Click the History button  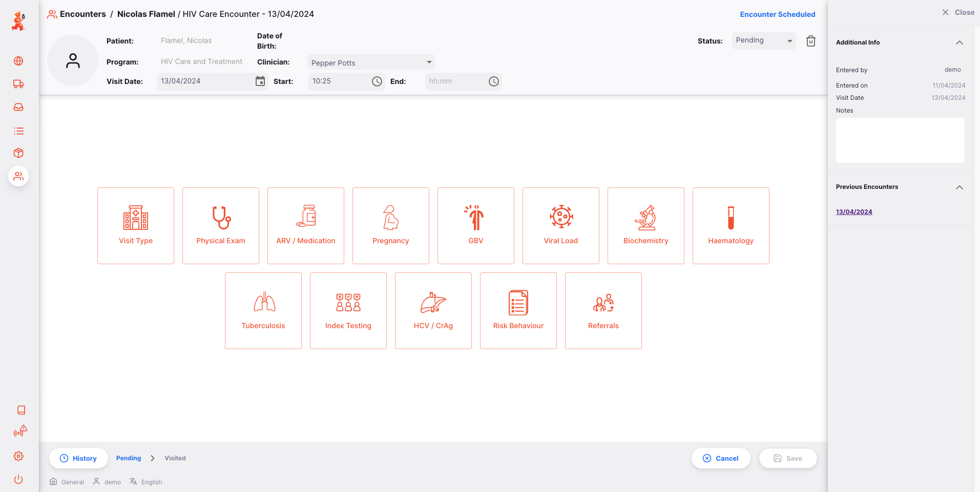pyautogui.click(x=78, y=458)
